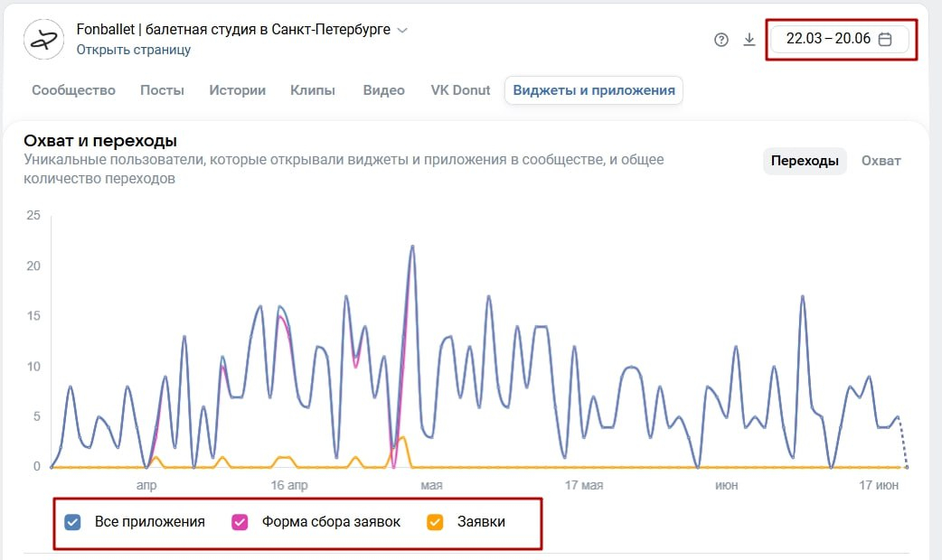Click the calendar icon in date field
The height and width of the screenshot is (560, 942).
point(886,40)
